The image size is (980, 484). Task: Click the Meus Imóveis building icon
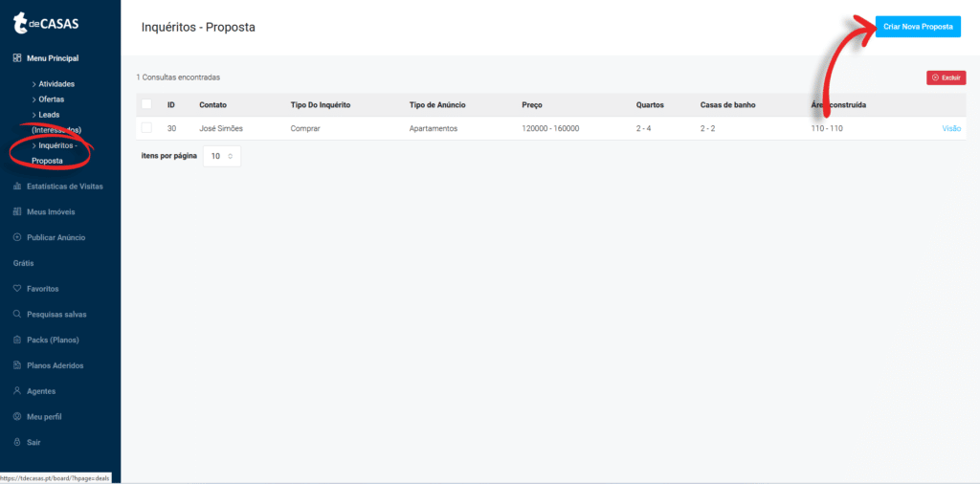click(17, 211)
